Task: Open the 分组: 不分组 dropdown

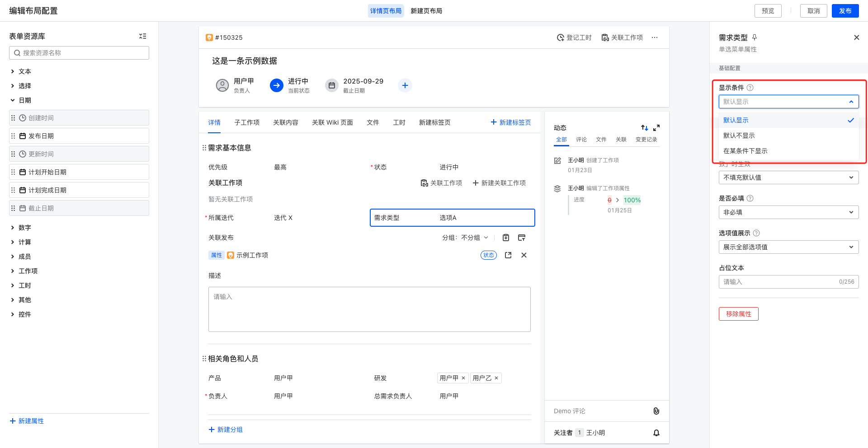Action: tap(465, 238)
